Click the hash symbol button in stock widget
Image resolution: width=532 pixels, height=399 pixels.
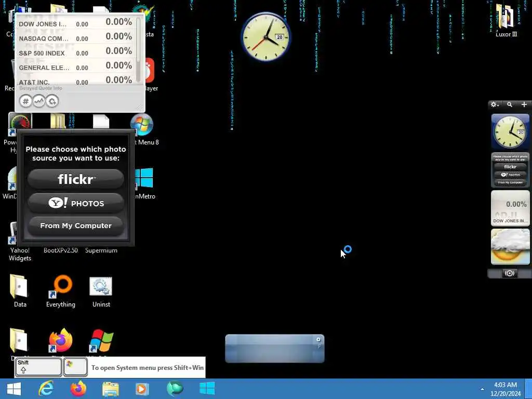(25, 101)
